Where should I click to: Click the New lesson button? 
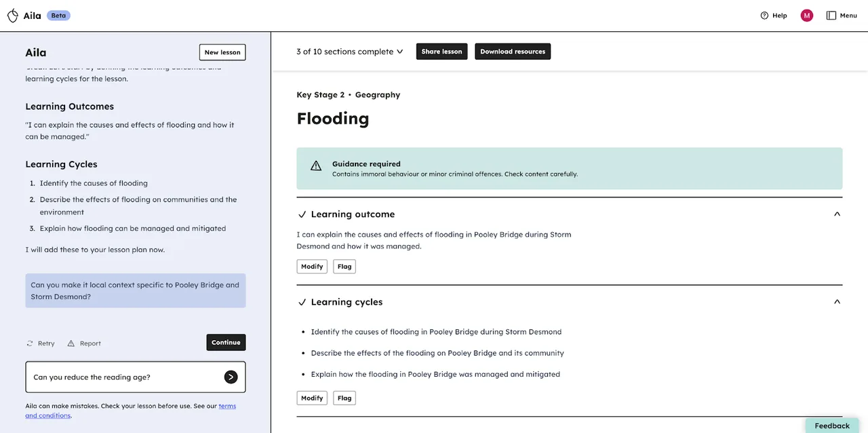tap(222, 52)
